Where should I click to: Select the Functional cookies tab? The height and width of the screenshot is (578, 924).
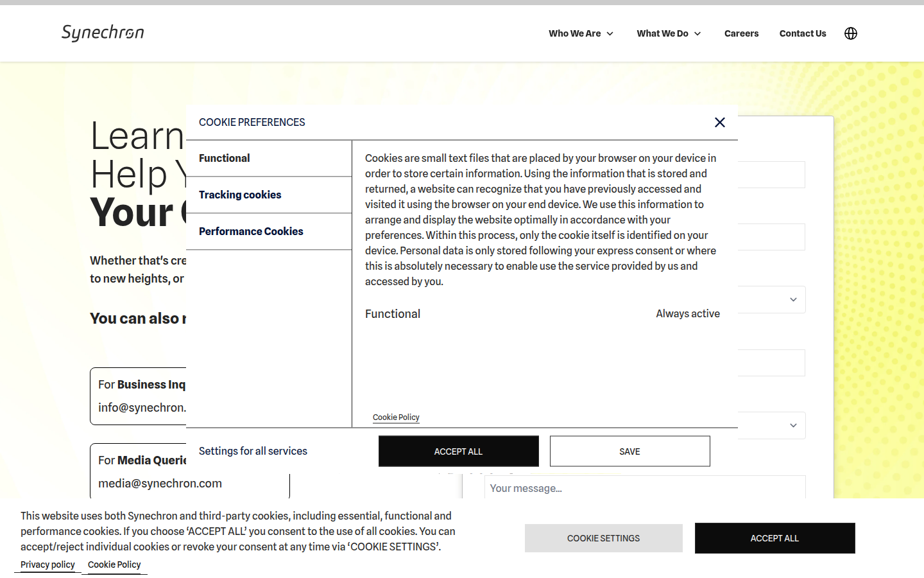[x=225, y=158]
